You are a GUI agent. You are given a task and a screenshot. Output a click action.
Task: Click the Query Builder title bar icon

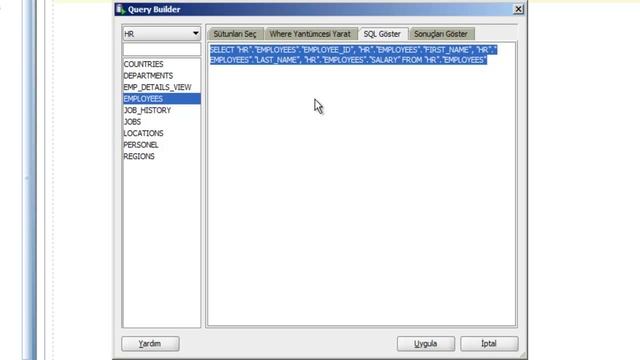pos(121,9)
